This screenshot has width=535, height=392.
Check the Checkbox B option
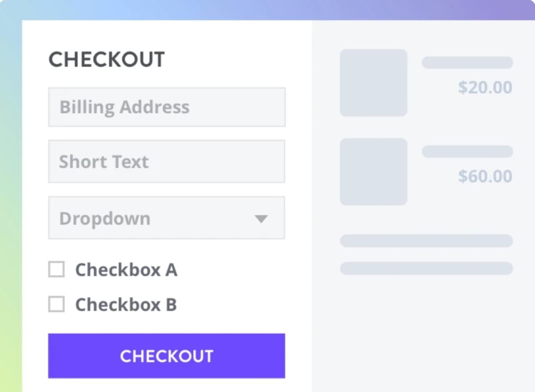[56, 304]
